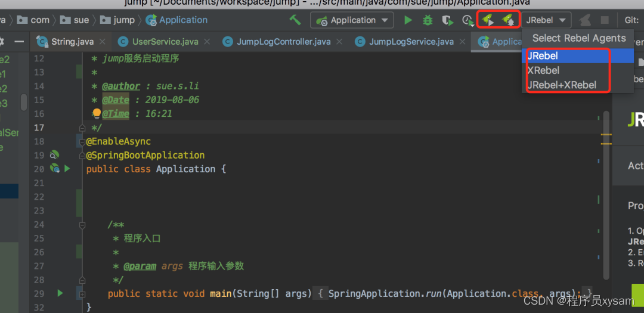Hide the project panel with the minus icon
This screenshot has width=644, height=313.
pos(19,42)
